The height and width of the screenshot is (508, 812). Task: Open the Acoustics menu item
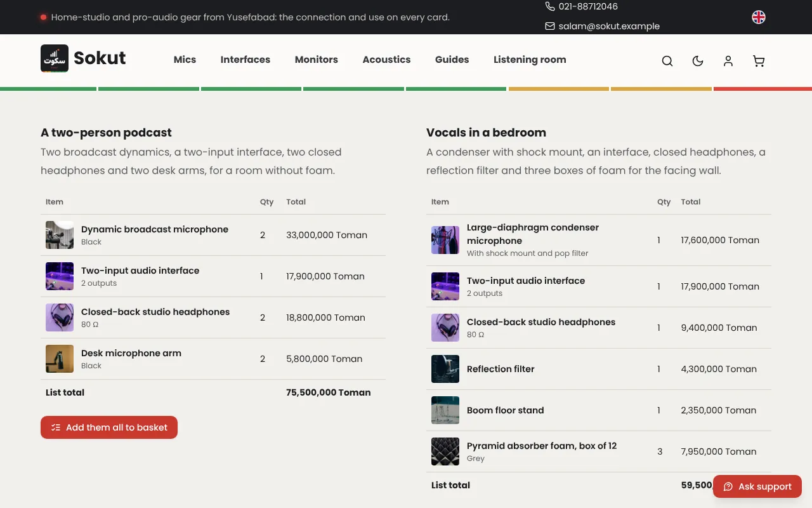pyautogui.click(x=386, y=60)
